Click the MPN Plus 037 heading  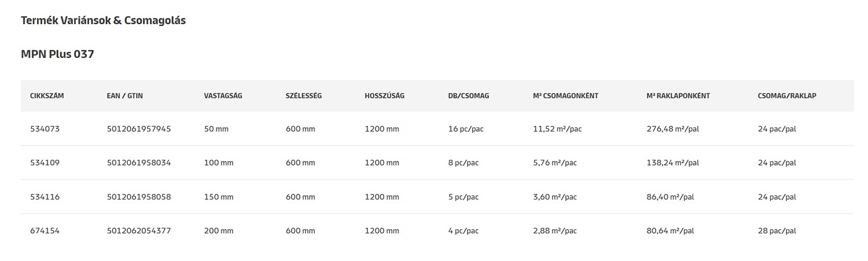(x=57, y=54)
